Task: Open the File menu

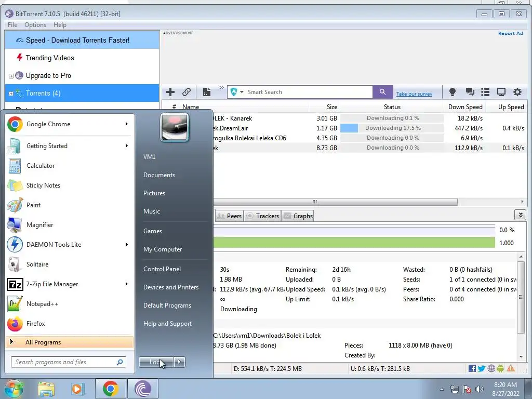Action: pyautogui.click(x=12, y=25)
